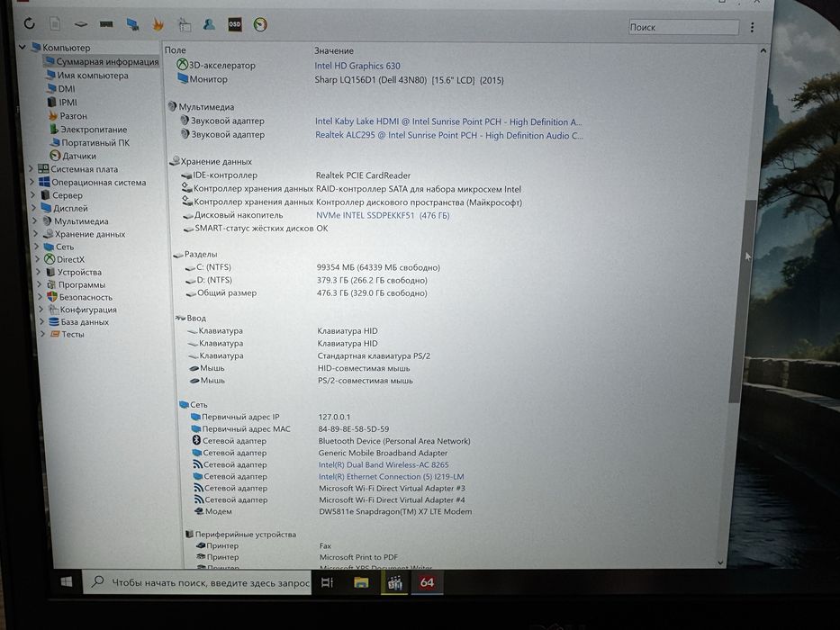Launch the flame stability test icon
The image size is (840, 630).
tap(158, 24)
